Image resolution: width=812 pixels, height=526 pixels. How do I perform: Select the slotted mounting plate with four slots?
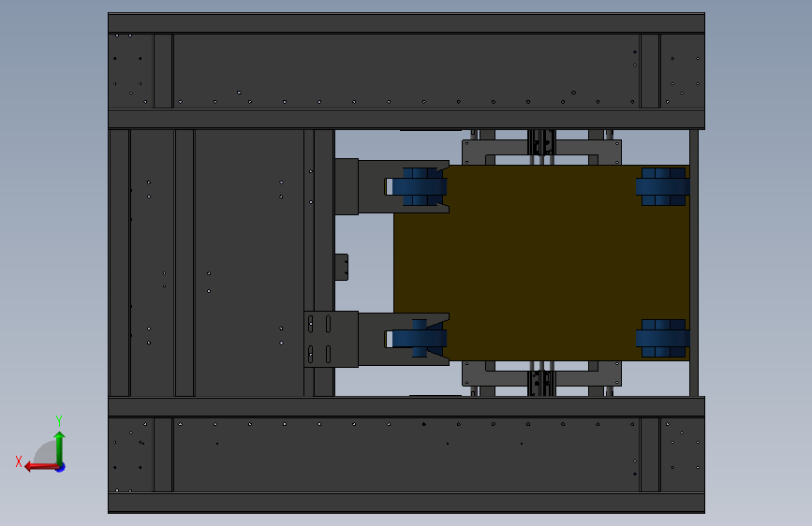tap(332, 339)
